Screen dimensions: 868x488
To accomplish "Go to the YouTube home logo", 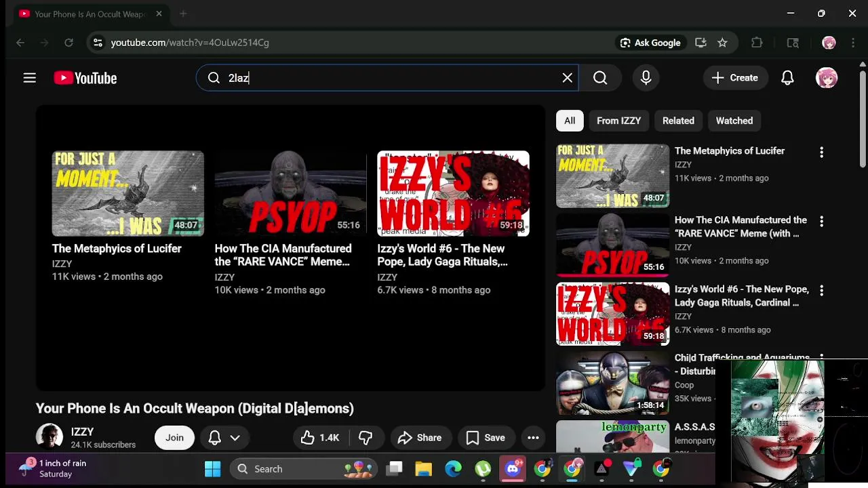I will click(x=85, y=78).
